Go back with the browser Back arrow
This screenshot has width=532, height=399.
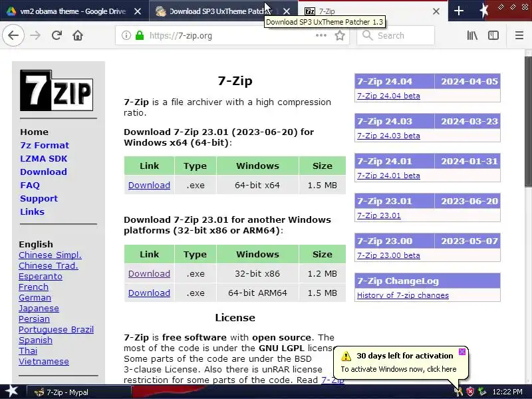point(13,35)
